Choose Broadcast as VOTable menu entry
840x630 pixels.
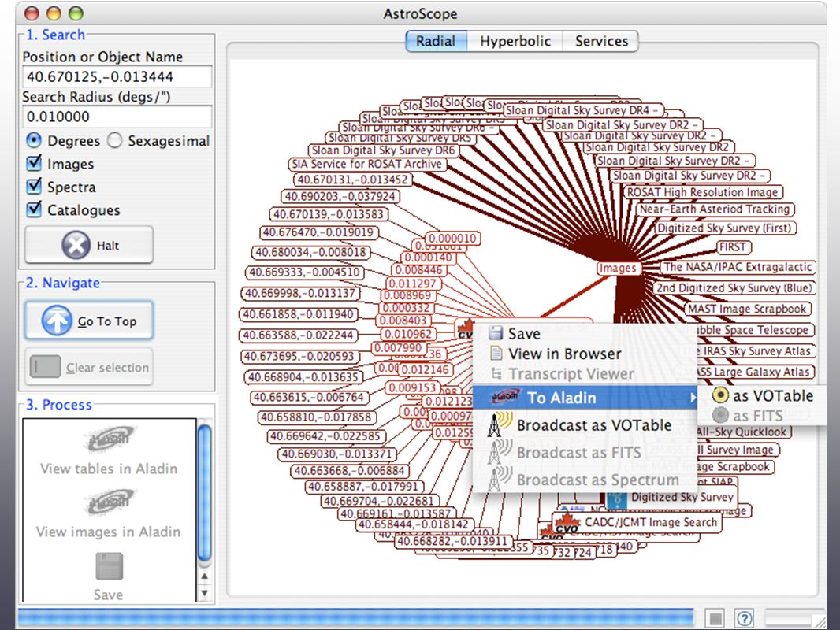coord(585,425)
